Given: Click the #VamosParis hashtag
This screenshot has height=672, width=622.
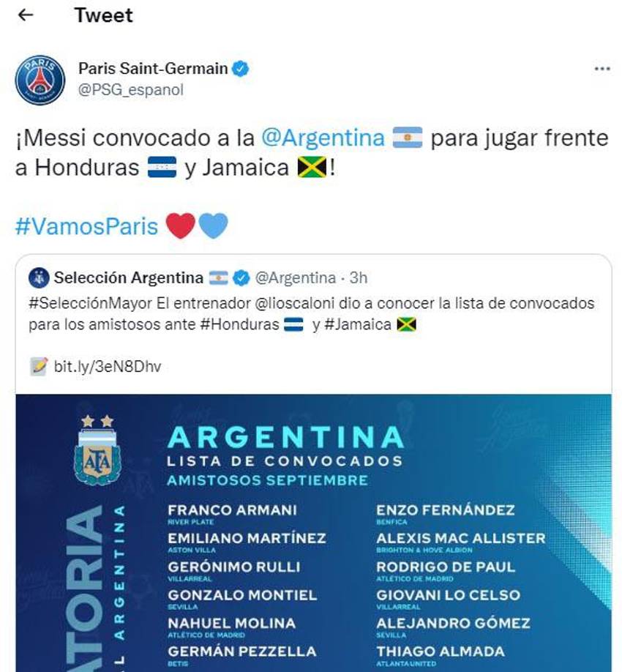Looking at the screenshot, I should [88, 226].
